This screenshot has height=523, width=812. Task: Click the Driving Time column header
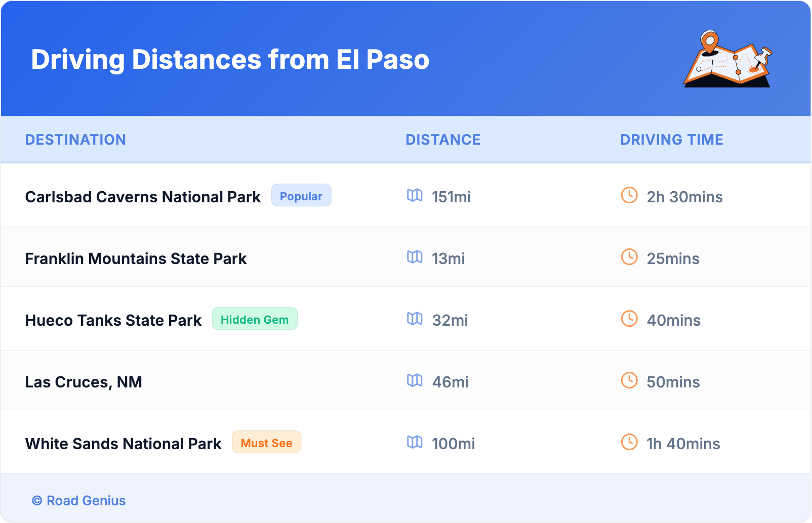click(671, 140)
